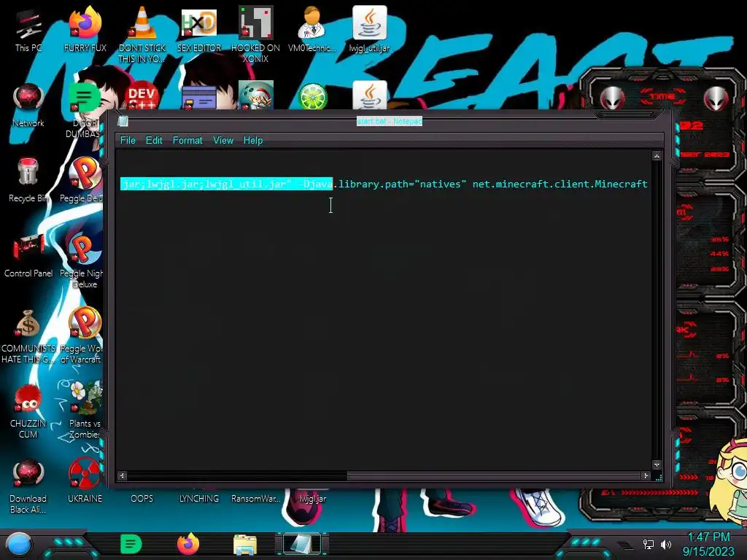Select the lwjgl_util.jar desktop icon
The height and width of the screenshot is (560, 747).
click(370, 29)
